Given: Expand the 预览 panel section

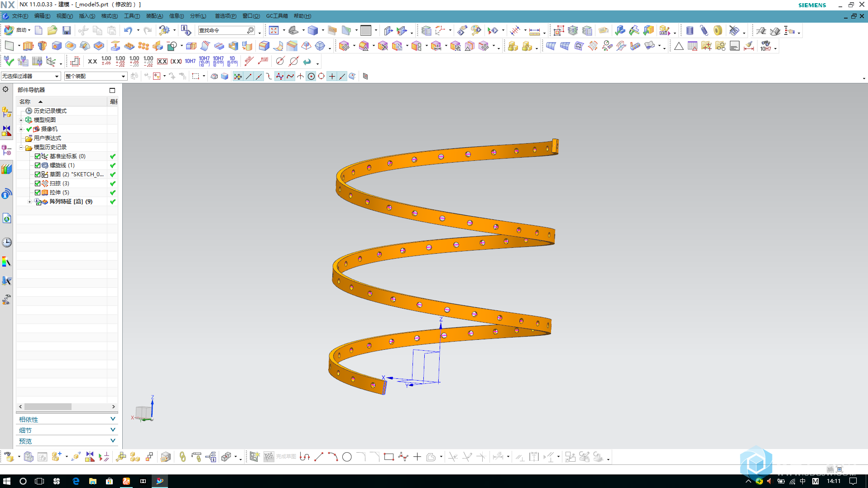Looking at the screenshot, I should [x=67, y=441].
